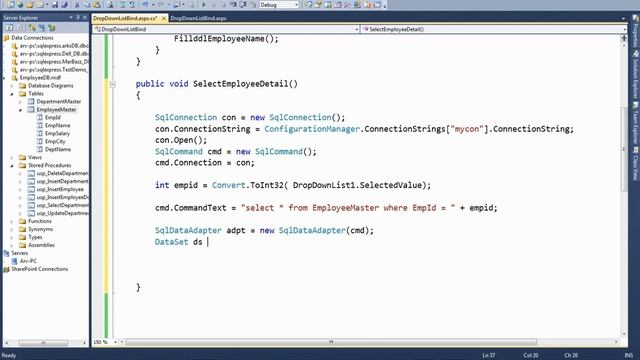Select the Data Connections root node

pos(32,38)
